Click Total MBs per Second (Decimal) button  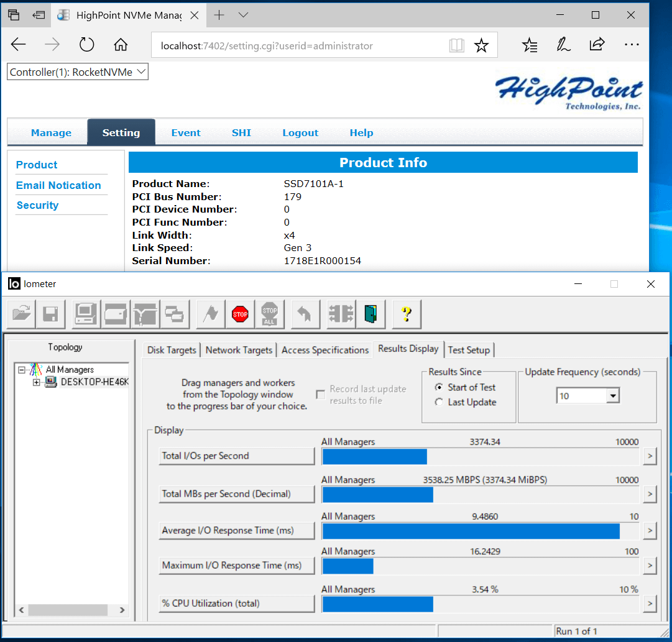point(237,494)
